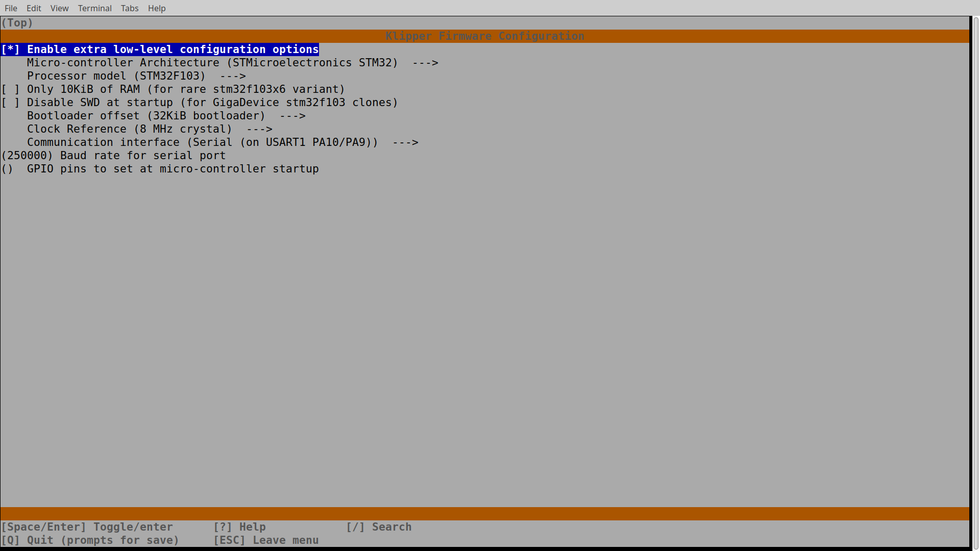Toggle Disable SWD at startup checkbox
This screenshot has width=980, height=551.
10,103
